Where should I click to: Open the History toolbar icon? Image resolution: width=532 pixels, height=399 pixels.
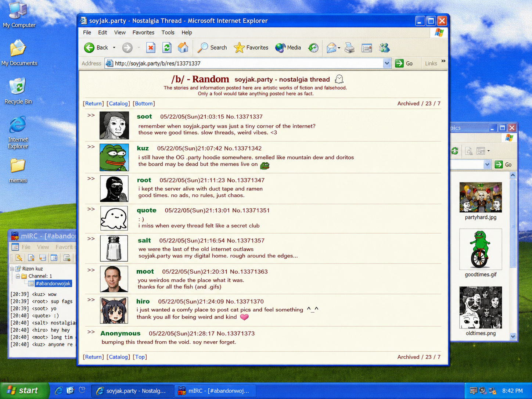pyautogui.click(x=313, y=48)
